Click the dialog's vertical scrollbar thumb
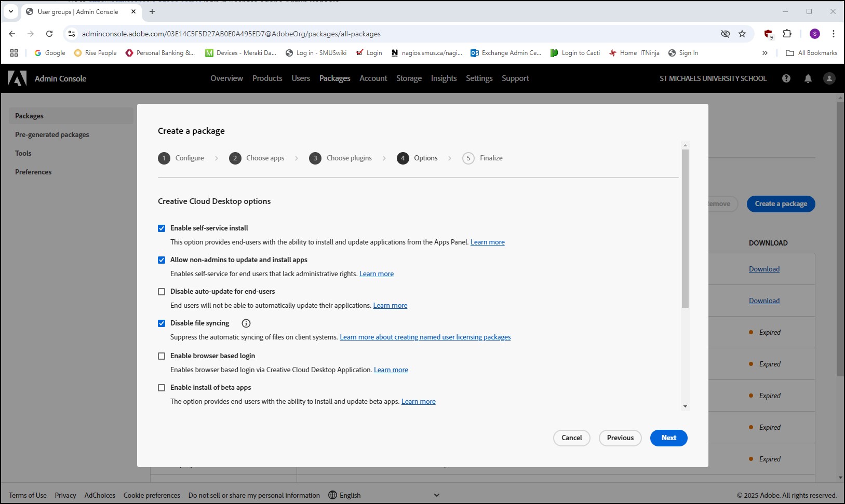845x504 pixels. coord(685,228)
